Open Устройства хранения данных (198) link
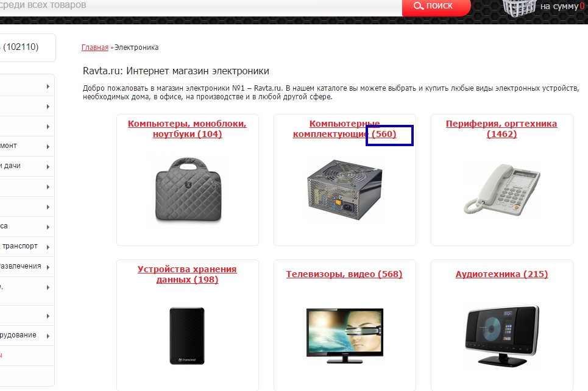This screenshot has width=588, height=391. pyautogui.click(x=187, y=274)
